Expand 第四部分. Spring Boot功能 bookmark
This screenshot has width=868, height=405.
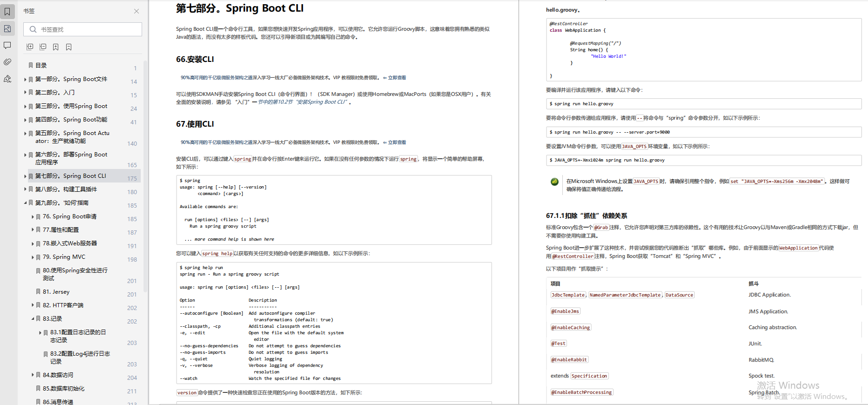pyautogui.click(x=25, y=120)
